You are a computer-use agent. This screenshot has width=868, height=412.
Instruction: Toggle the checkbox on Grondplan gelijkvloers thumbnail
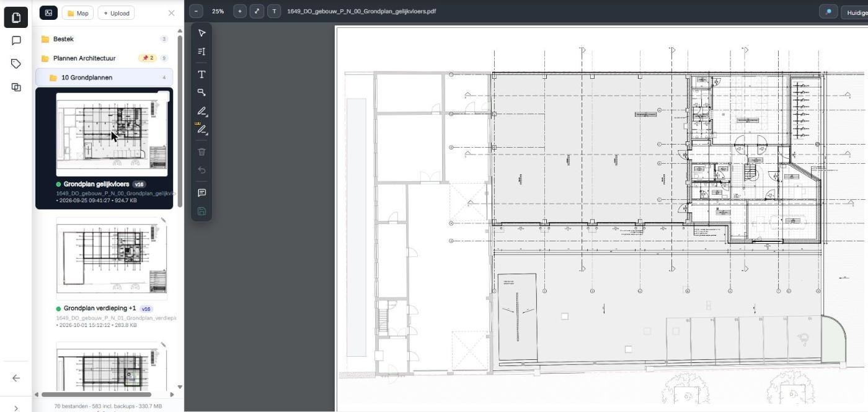(x=163, y=96)
